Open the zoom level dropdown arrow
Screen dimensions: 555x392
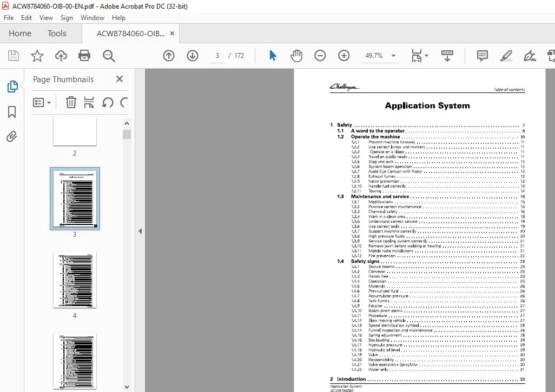click(393, 56)
